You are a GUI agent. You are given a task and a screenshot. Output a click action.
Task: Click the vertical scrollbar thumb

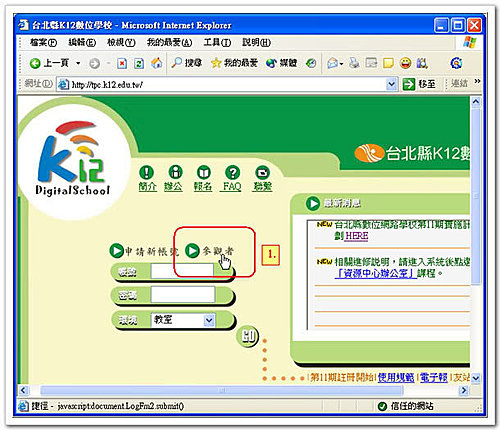[x=476, y=196]
